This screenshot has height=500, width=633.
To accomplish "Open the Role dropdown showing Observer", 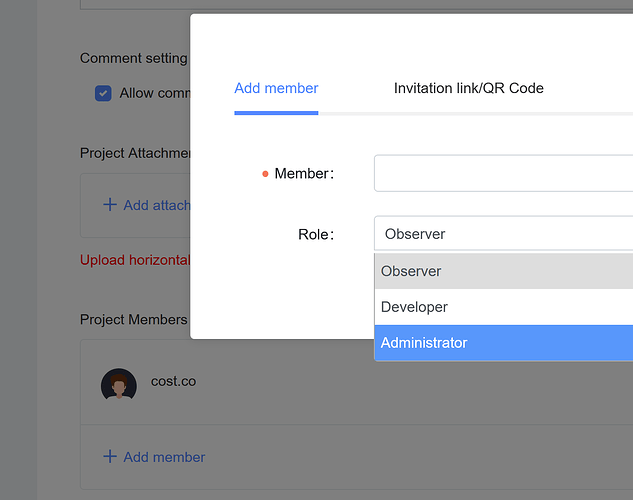I will [x=503, y=234].
